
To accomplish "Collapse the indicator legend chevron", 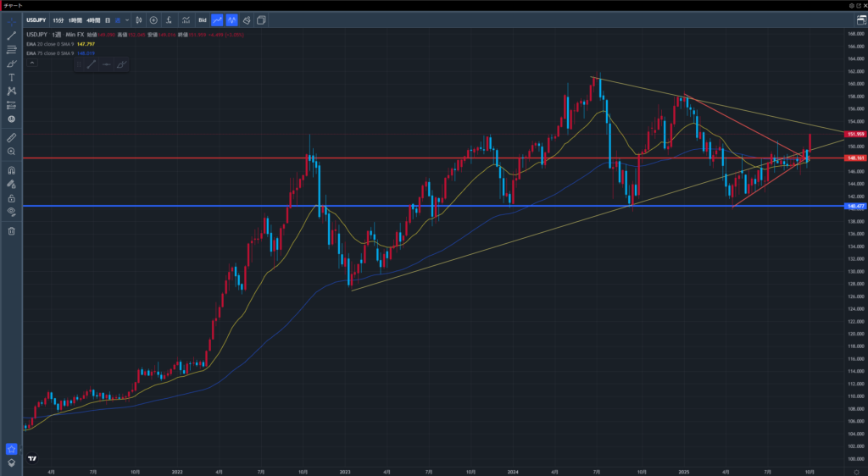I will [32, 63].
